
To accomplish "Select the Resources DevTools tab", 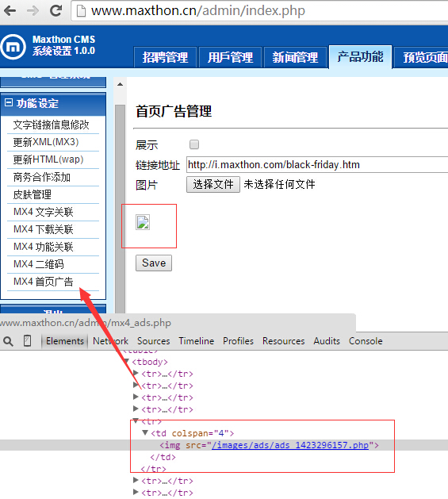I will click(x=284, y=341).
